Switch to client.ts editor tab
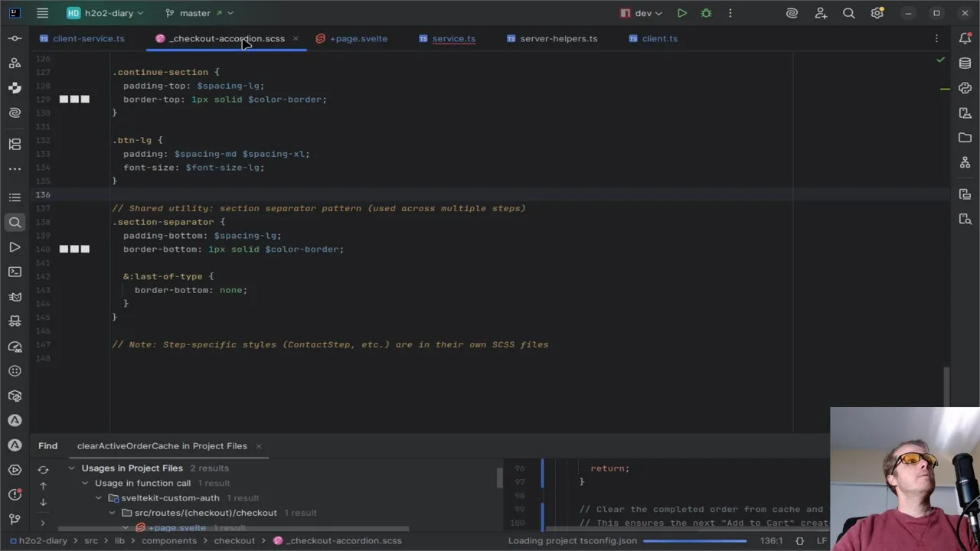This screenshot has height=551, width=980. (653, 38)
